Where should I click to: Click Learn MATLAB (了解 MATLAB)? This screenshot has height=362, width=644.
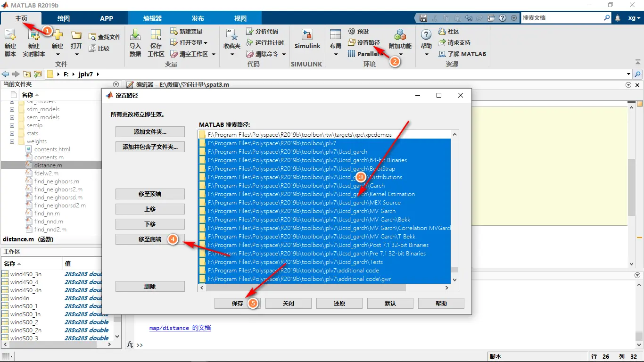pos(462,54)
